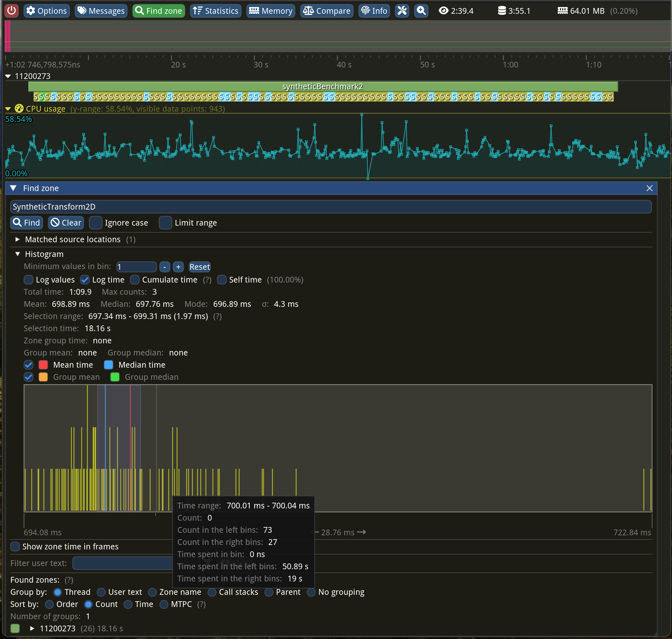Click the Clear search button

point(65,222)
